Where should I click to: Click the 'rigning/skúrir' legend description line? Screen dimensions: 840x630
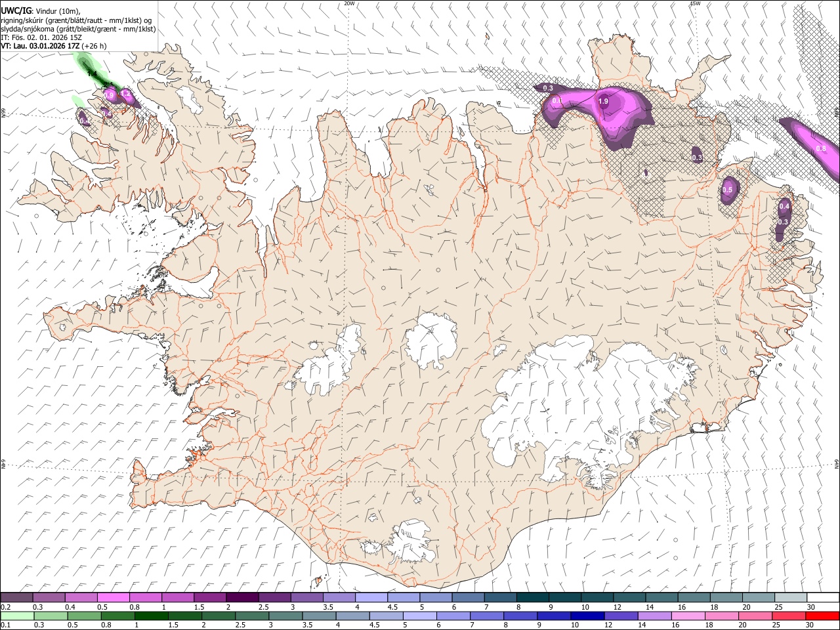(76, 20)
